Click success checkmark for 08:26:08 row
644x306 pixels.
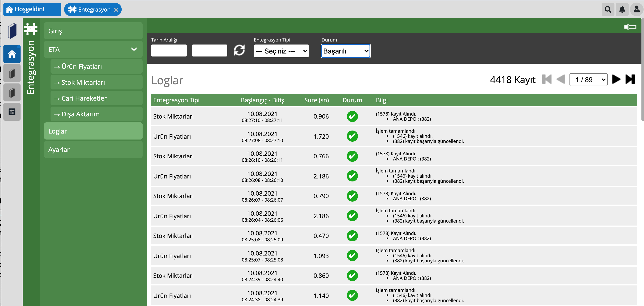click(352, 176)
